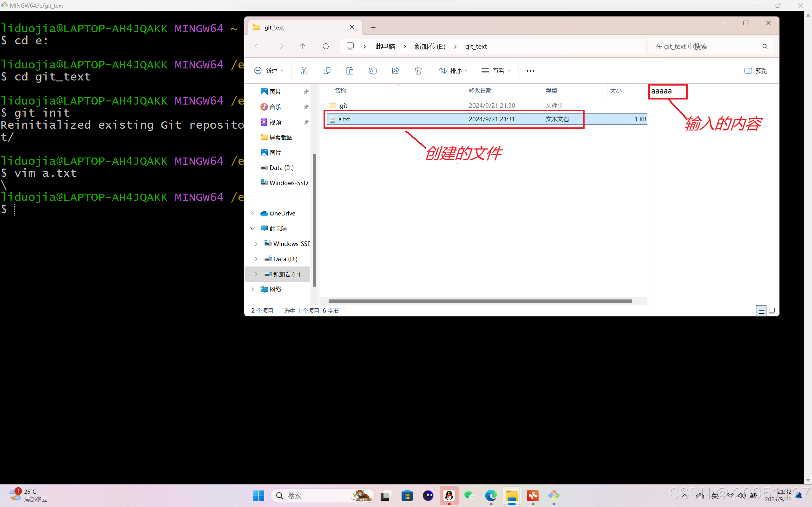Open a new Explorer tab
The width and height of the screenshot is (812, 507).
coord(373,28)
